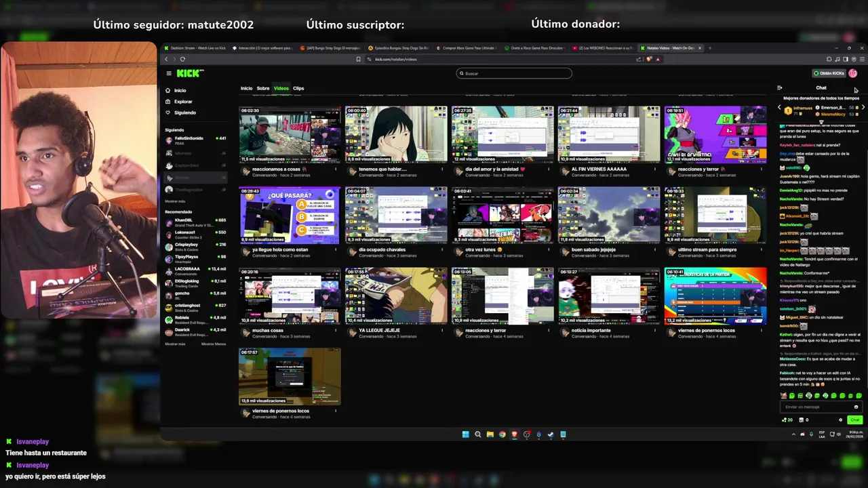Show previous top donors with left arrow
This screenshot has width=868, height=488.
[779, 107]
